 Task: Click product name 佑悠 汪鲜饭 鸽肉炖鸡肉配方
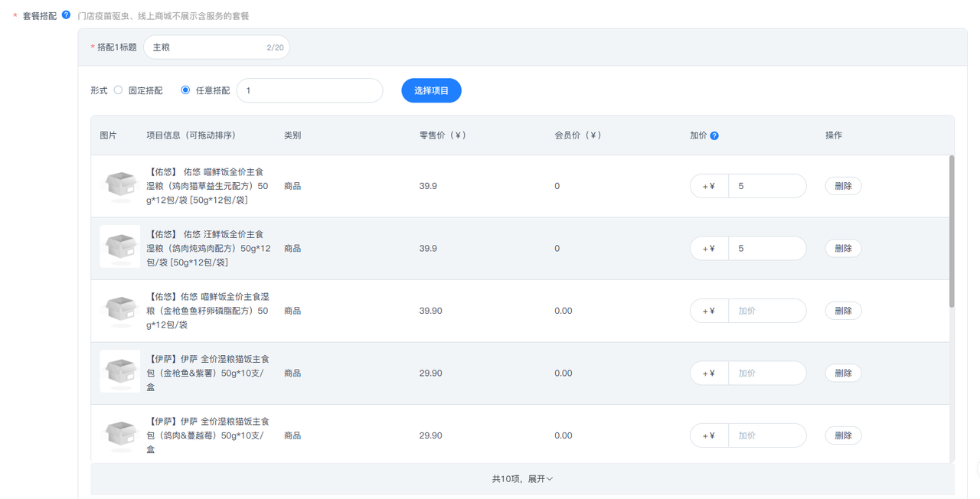click(208, 249)
